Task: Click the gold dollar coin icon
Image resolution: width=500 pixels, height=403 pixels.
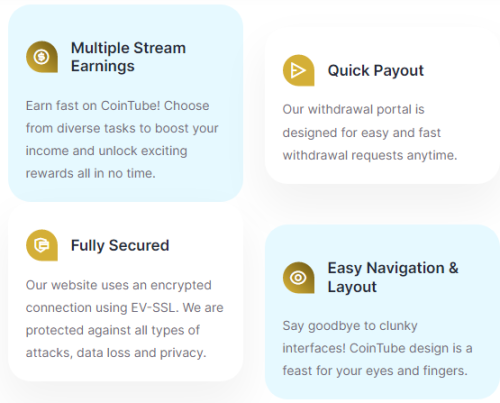Action: [42, 57]
